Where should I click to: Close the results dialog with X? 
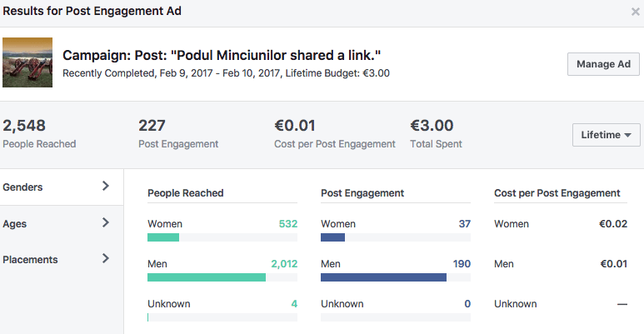636,12
